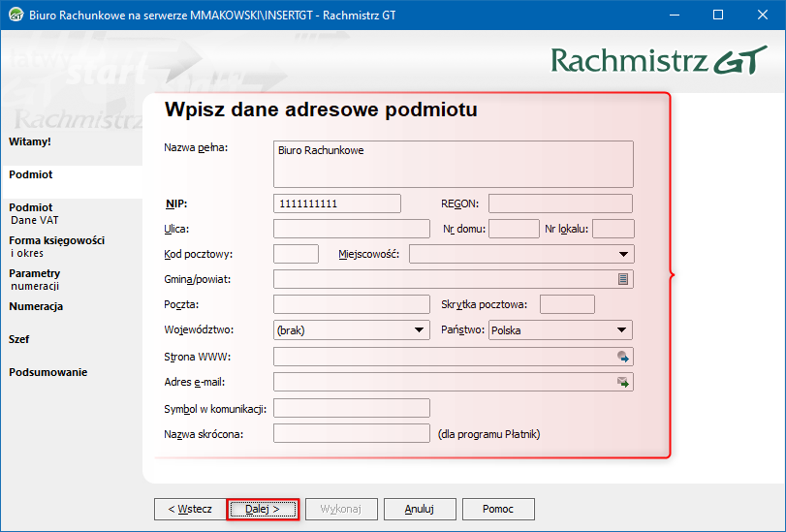
Task: Focus the NIP input field
Action: [x=337, y=203]
